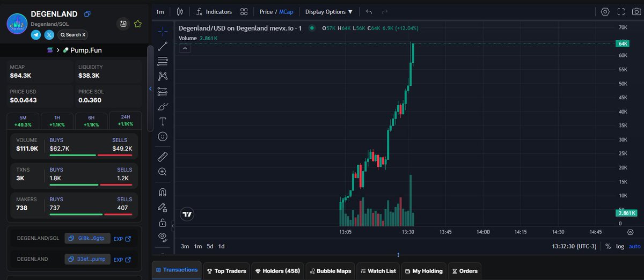Open chart settings hexagon icon
The width and height of the screenshot is (644, 280).
605,11
